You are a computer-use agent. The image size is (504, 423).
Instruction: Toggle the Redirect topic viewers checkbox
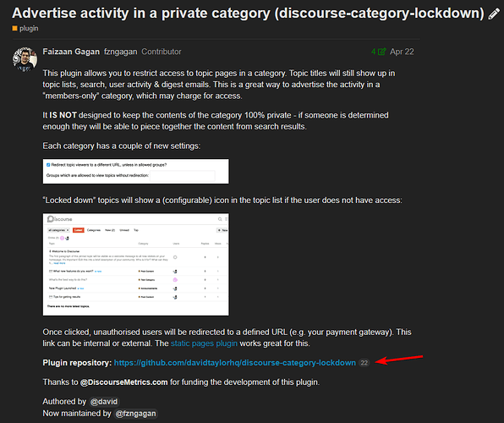pyautogui.click(x=48, y=165)
